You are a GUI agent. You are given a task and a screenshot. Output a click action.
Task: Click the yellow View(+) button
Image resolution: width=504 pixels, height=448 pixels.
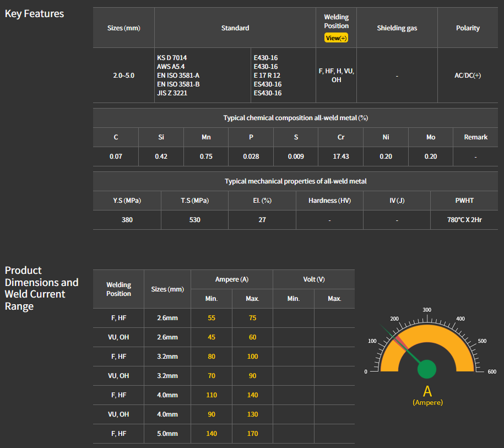[x=336, y=38]
